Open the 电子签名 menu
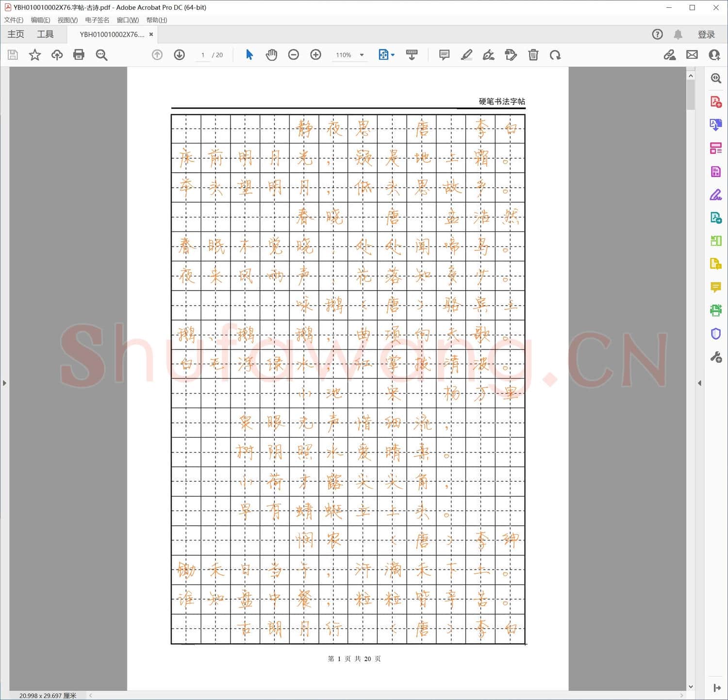The height and width of the screenshot is (700, 728). pyautogui.click(x=97, y=20)
